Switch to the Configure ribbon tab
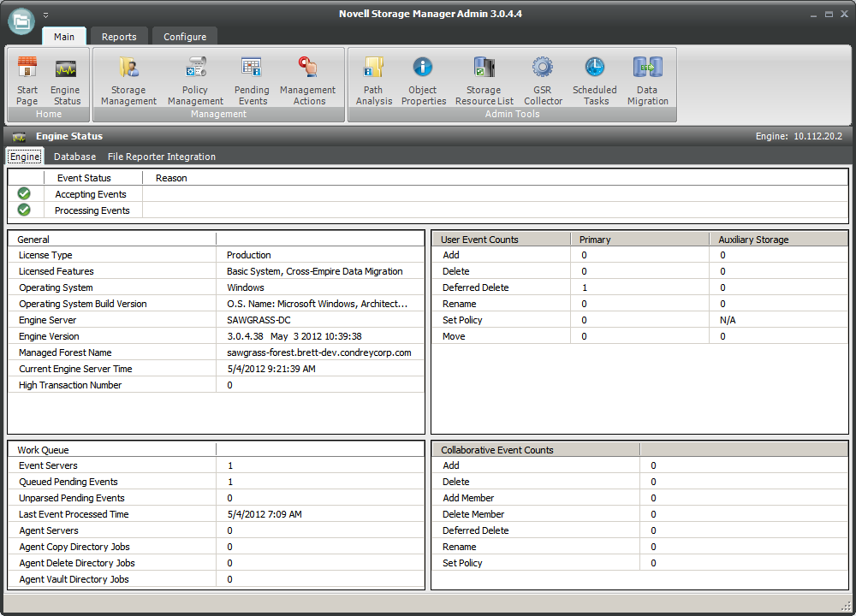Image resolution: width=856 pixels, height=616 pixels. [185, 37]
